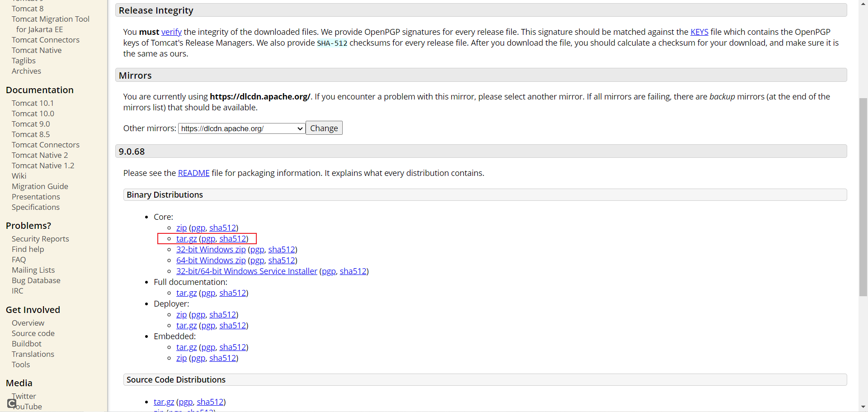Open Bug Database
Viewport: 868px width, 412px height.
point(36,280)
